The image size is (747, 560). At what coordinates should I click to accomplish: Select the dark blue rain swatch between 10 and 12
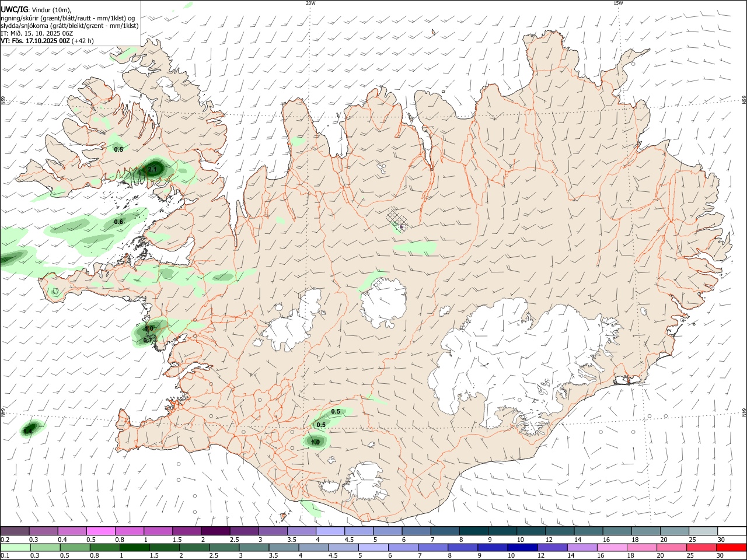coord(522,547)
